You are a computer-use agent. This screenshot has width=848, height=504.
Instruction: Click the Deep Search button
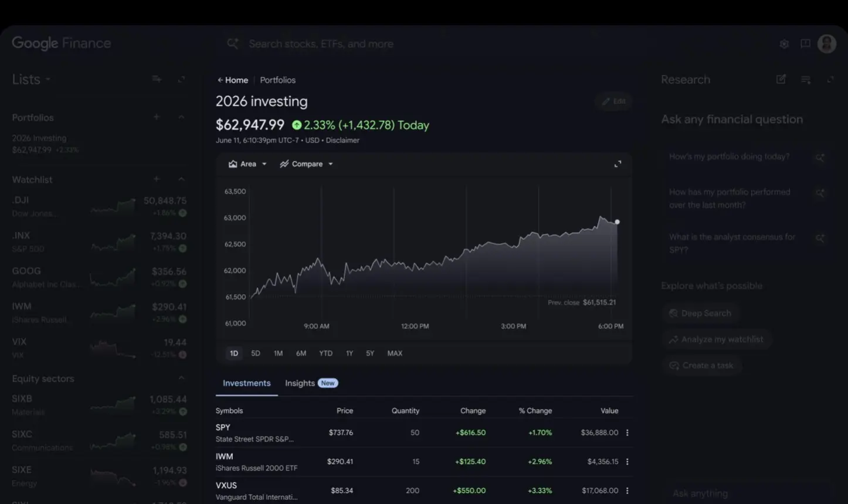coord(700,314)
